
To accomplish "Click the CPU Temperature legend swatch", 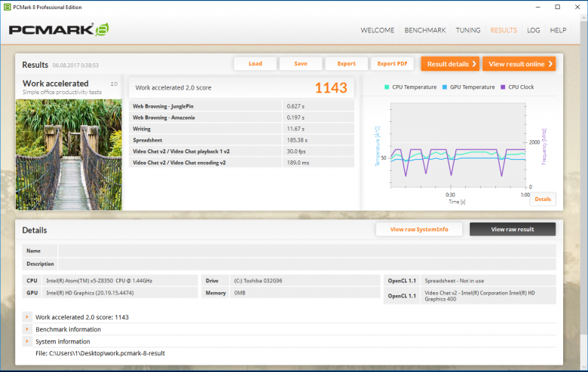I will 387,87.
